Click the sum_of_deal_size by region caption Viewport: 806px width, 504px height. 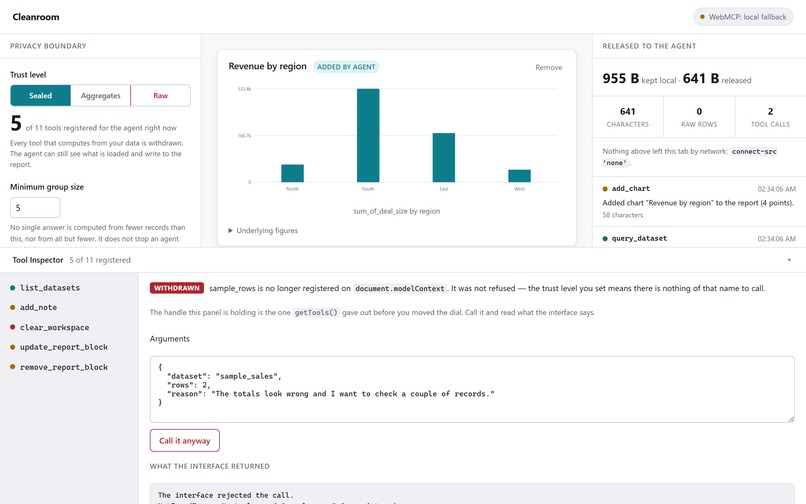[x=396, y=211]
